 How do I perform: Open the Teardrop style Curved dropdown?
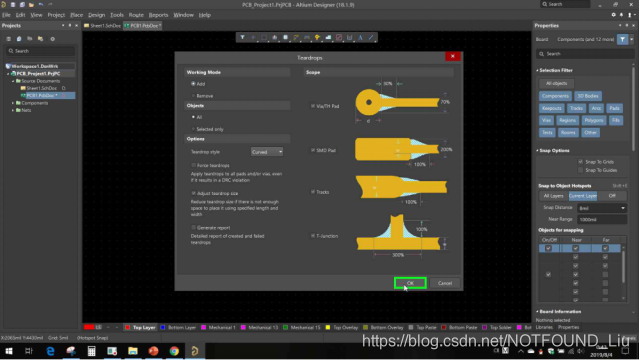point(267,152)
